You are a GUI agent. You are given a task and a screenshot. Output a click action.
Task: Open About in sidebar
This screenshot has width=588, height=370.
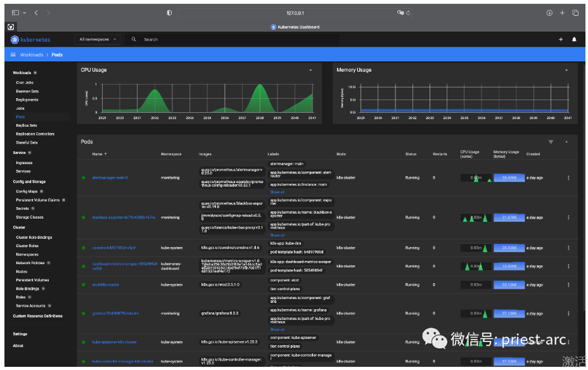18,346
